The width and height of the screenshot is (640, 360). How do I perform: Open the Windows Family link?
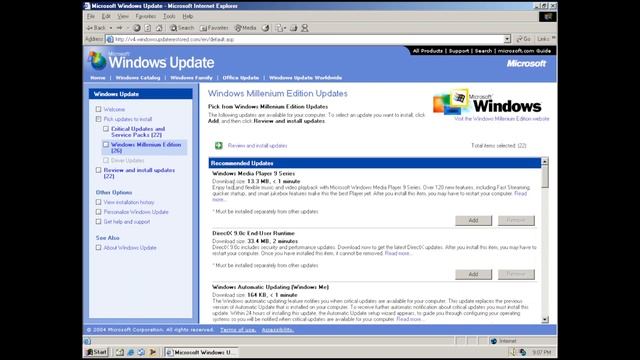(191, 78)
